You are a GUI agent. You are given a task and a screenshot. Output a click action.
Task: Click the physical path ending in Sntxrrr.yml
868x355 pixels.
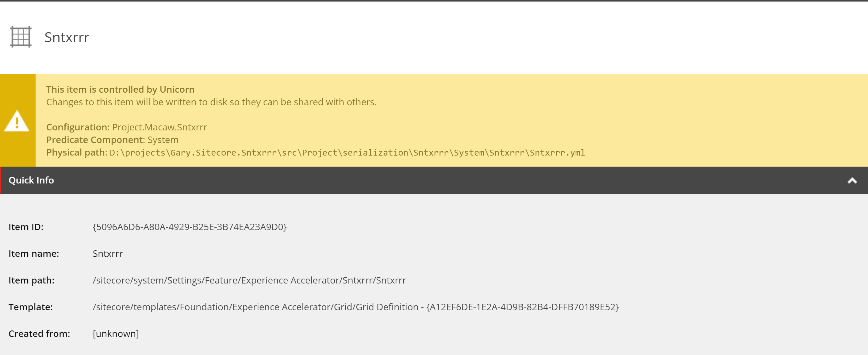[x=347, y=153]
